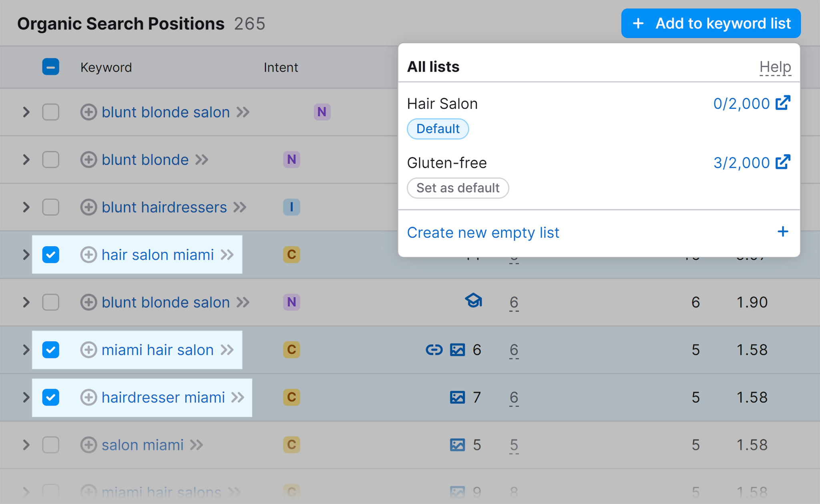Click the N intent badge on blunt blonde
This screenshot has height=504, width=820.
click(292, 159)
